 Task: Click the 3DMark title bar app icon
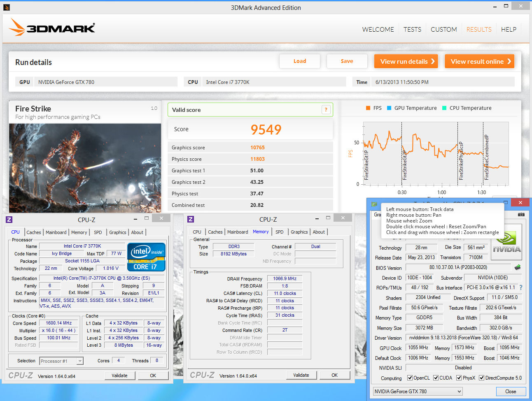tap(6, 7)
